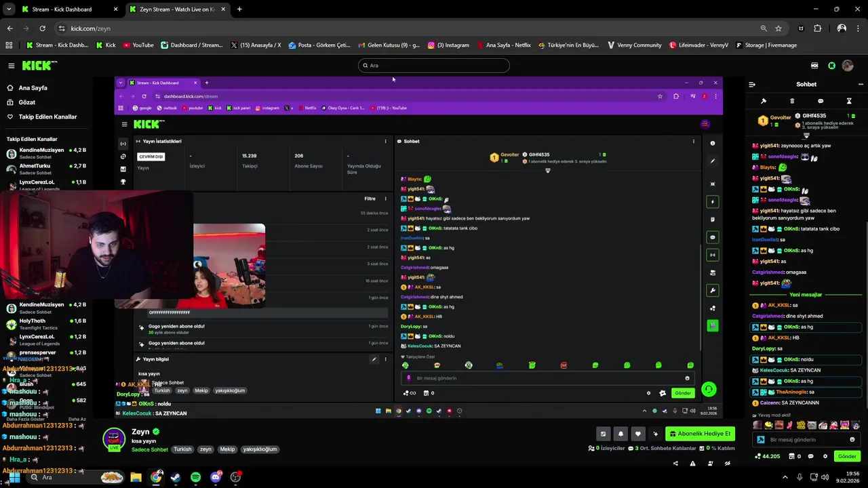Expand the gift leaderboard arrow under Gevolter
The height and width of the screenshot is (488, 868).
(807, 136)
